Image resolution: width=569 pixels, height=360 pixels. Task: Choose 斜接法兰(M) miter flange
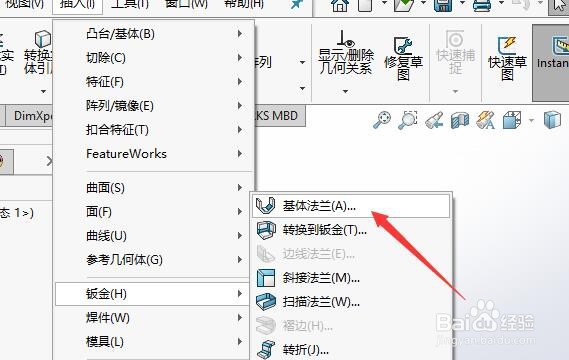[351, 278]
